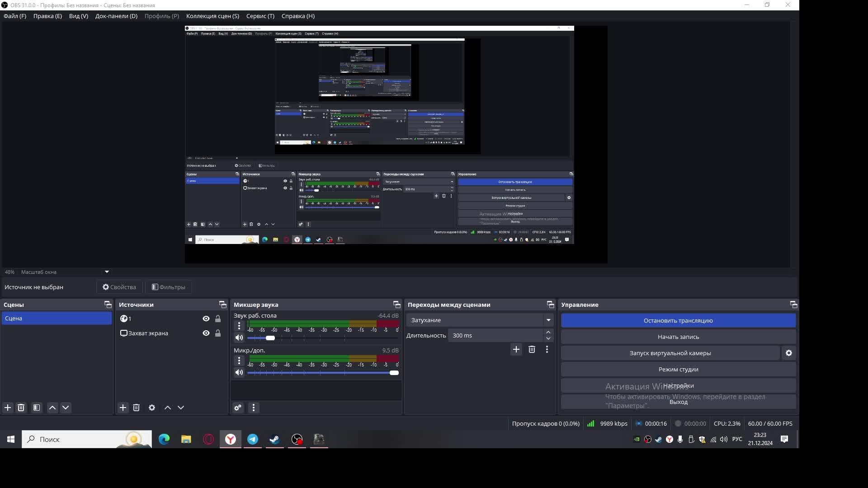Viewport: 868px width, 488px height.
Task: Open source properties gear in Sources panel
Action: click(152, 408)
